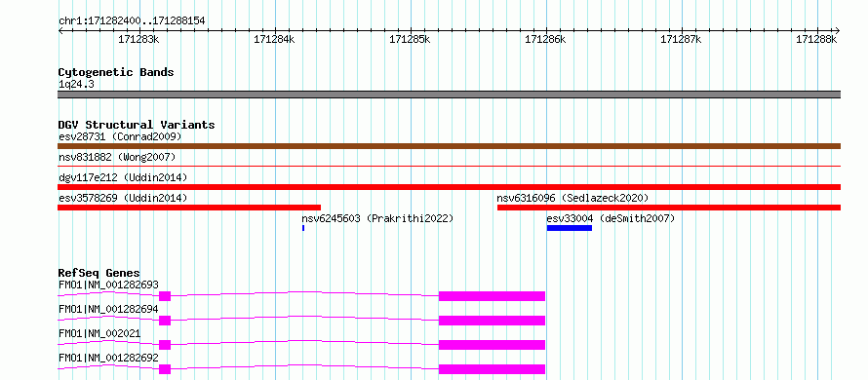The image size is (868, 380).
Task: Select the large exon of NM_001282693
Action: point(493,296)
